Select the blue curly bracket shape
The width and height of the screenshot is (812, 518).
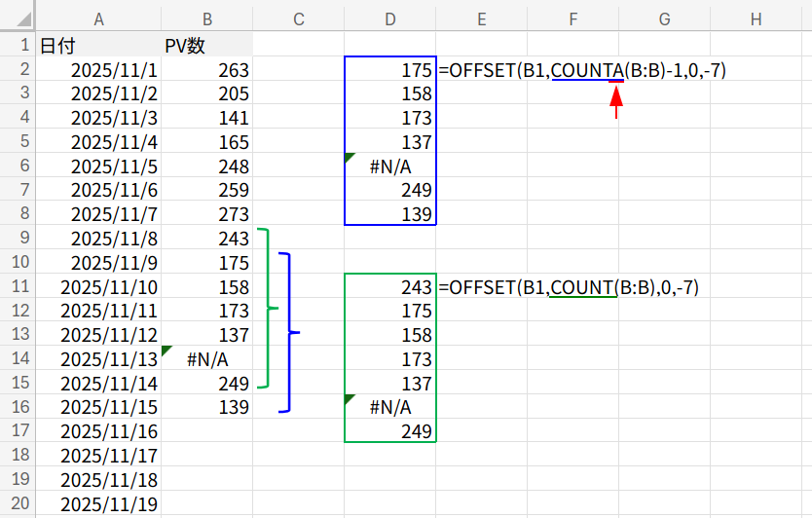click(288, 332)
